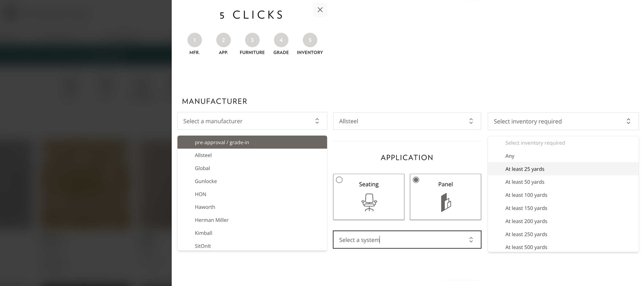Select the Seating radio button
644x286 pixels.
coord(339,180)
